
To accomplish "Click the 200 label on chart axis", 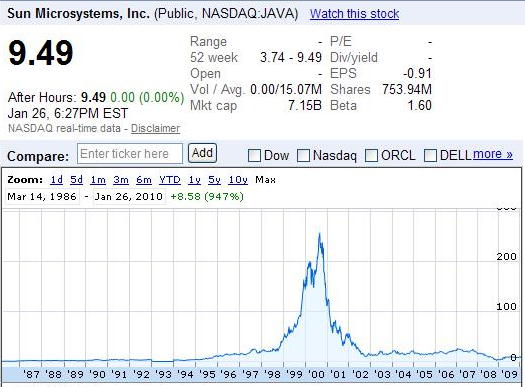I will coord(507,257).
